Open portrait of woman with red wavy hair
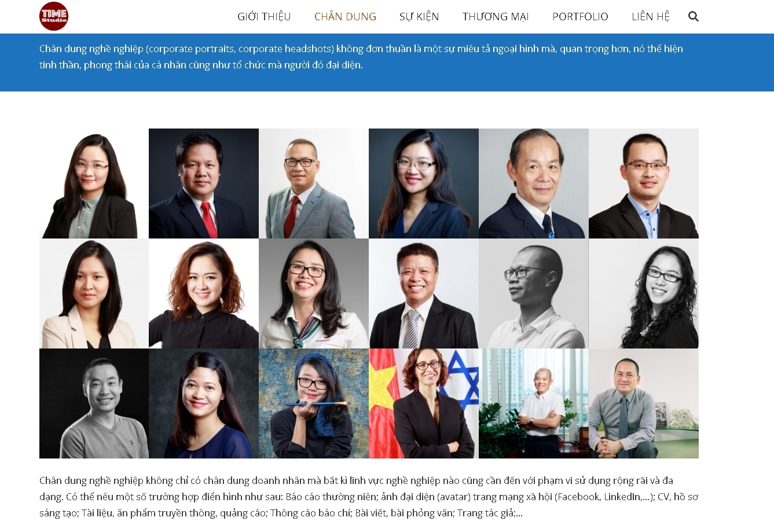This screenshot has width=774, height=532. (x=204, y=293)
